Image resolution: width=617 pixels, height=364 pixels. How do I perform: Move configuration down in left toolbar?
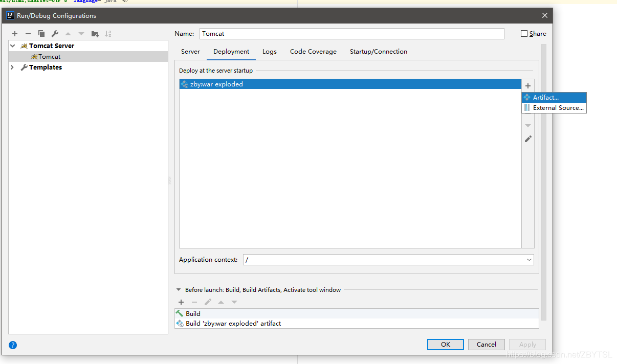81,34
